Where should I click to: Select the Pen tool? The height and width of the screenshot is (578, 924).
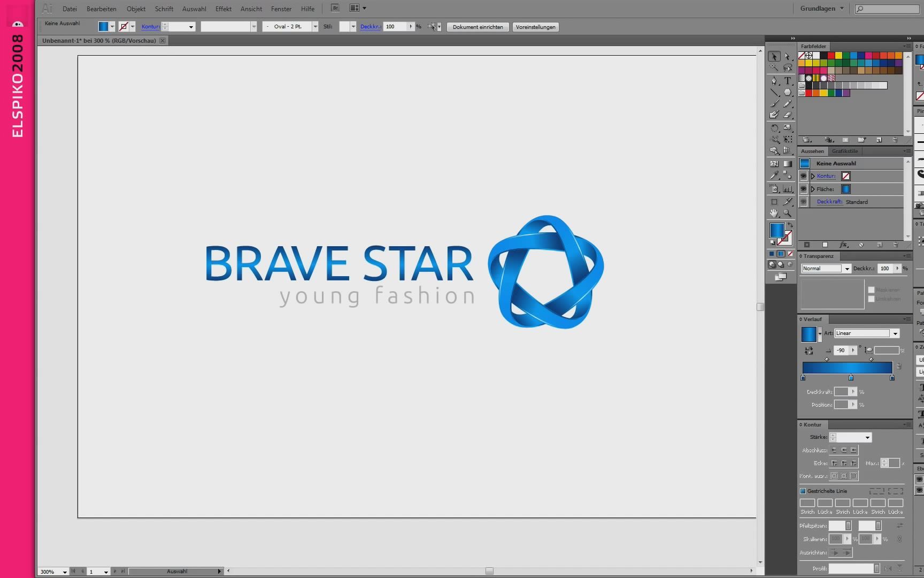[774, 81]
